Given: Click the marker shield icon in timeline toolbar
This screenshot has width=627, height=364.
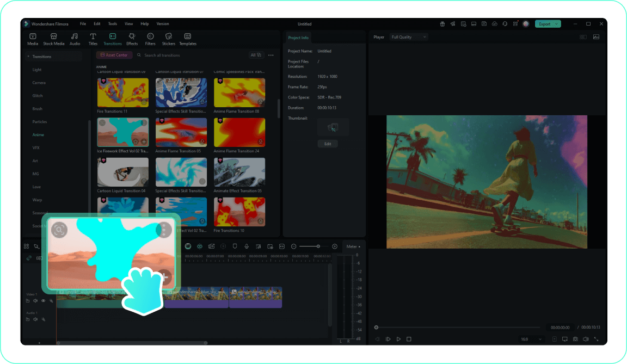Looking at the screenshot, I should (x=235, y=246).
